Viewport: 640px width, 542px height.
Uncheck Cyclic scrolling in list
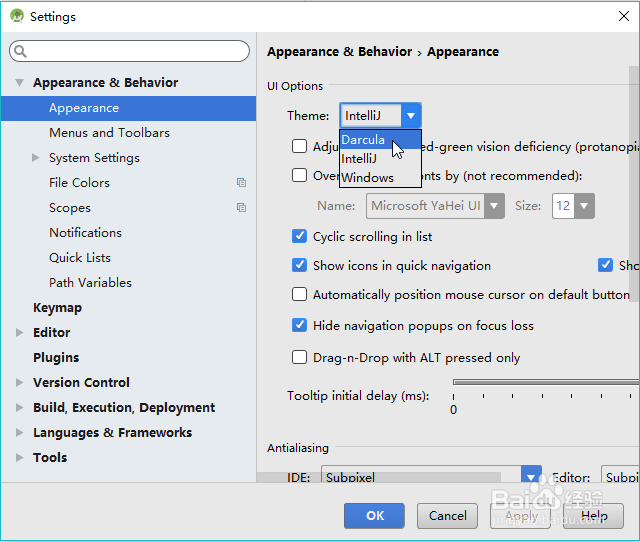pos(299,236)
